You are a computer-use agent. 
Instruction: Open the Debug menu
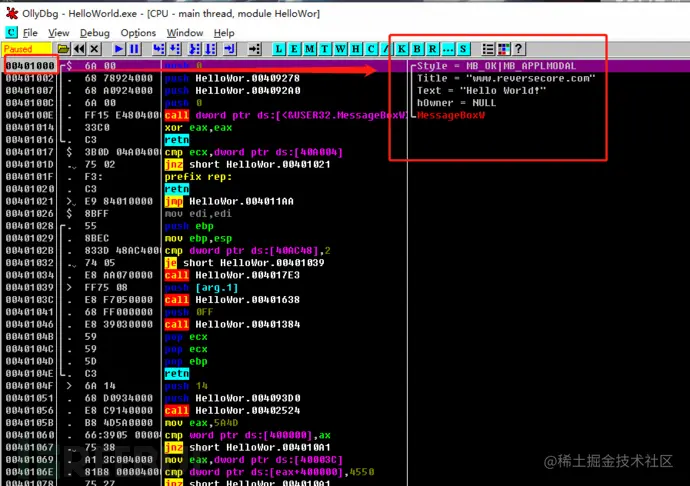95,33
